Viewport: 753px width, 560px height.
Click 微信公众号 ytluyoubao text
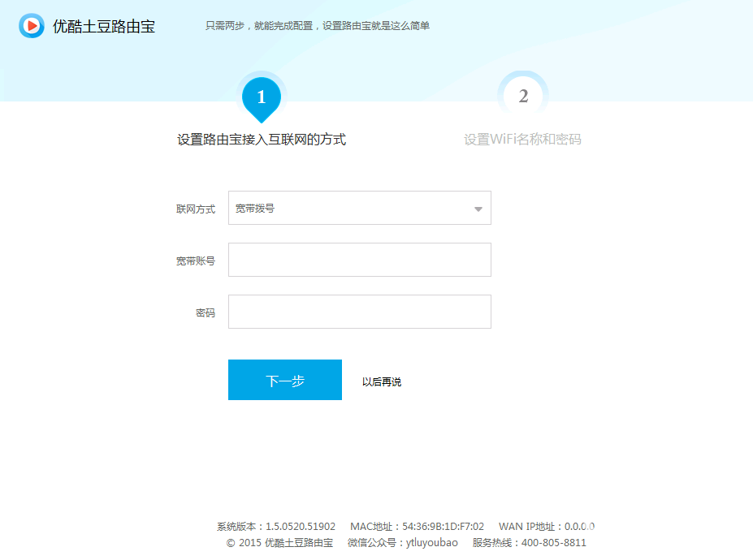click(402, 543)
